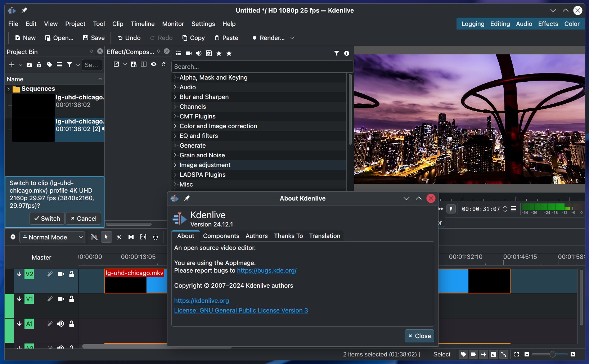
Task: Show only video effects camera icon
Action: (x=189, y=53)
